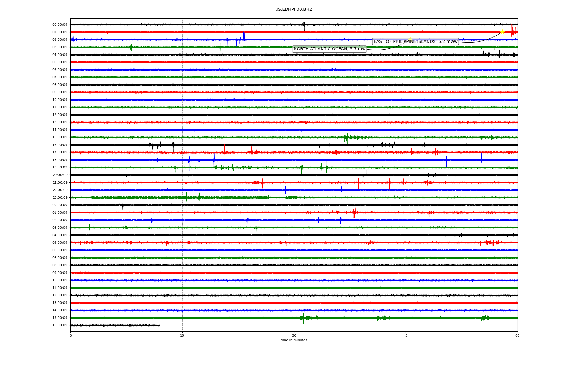Click the plot title US.EDHPI.00.BHZ
The width and height of the screenshot is (588, 368).
[294, 10]
